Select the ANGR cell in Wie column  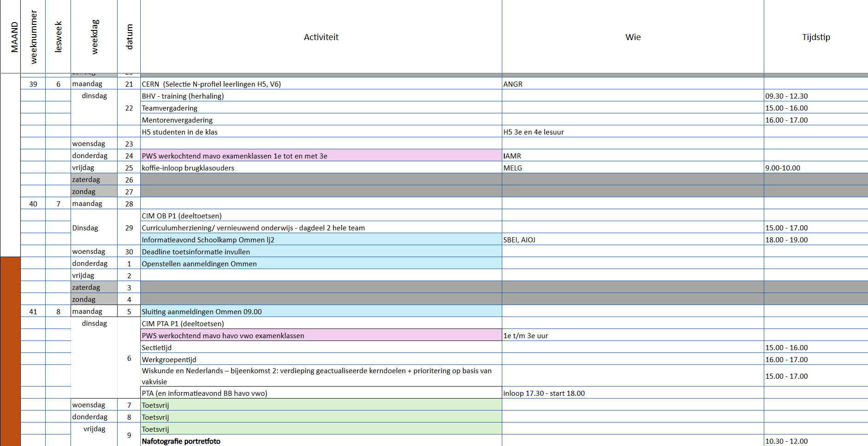[633, 83]
